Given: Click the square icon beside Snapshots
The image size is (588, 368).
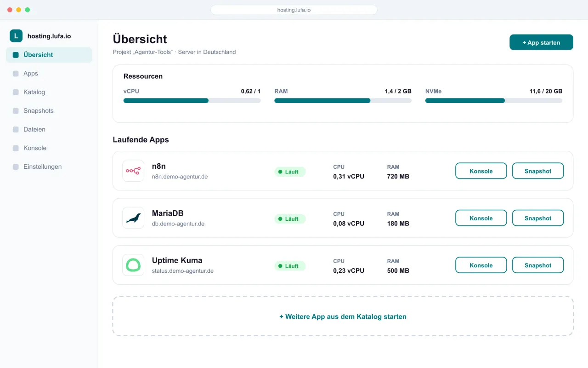Looking at the screenshot, I should 16,111.
